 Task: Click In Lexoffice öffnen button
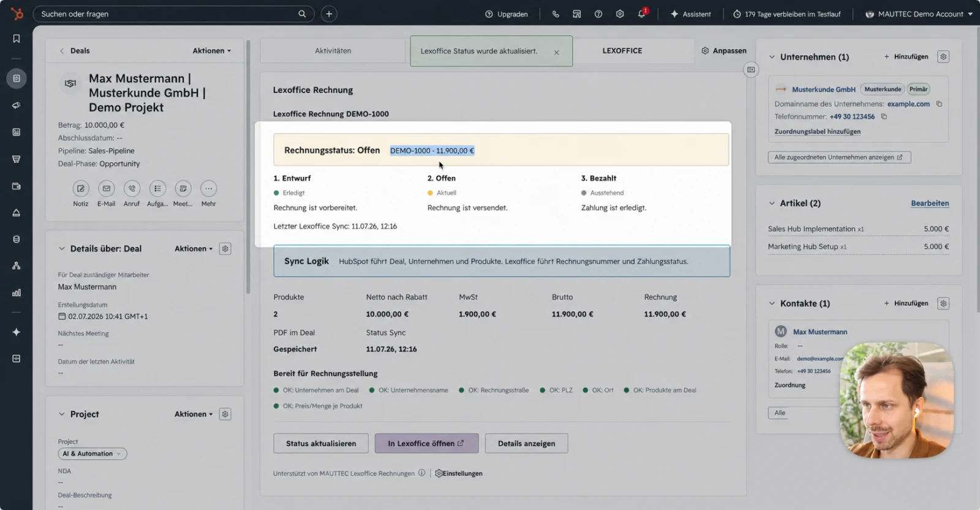coord(426,443)
